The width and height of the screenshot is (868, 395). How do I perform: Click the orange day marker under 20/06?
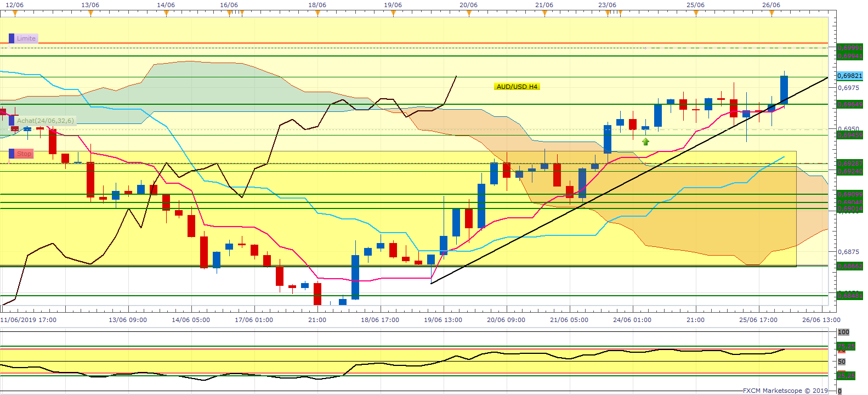coord(469,14)
